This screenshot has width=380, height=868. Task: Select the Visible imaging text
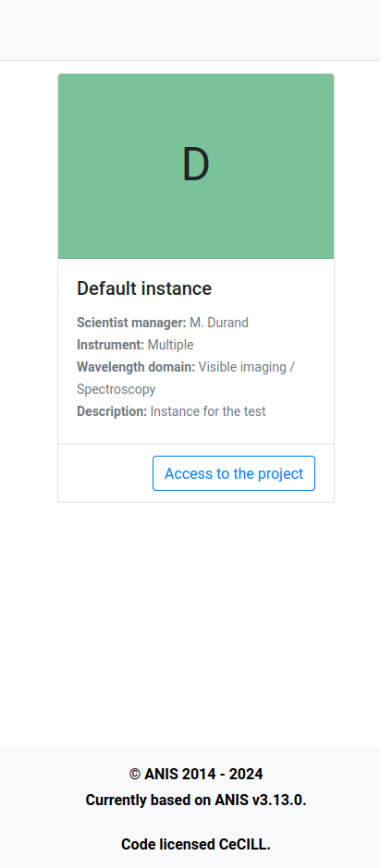[242, 367]
